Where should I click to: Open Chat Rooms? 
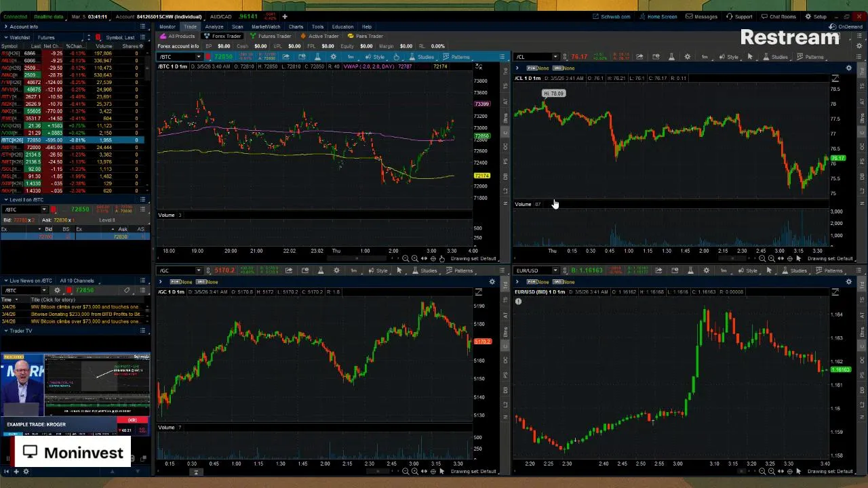point(778,16)
